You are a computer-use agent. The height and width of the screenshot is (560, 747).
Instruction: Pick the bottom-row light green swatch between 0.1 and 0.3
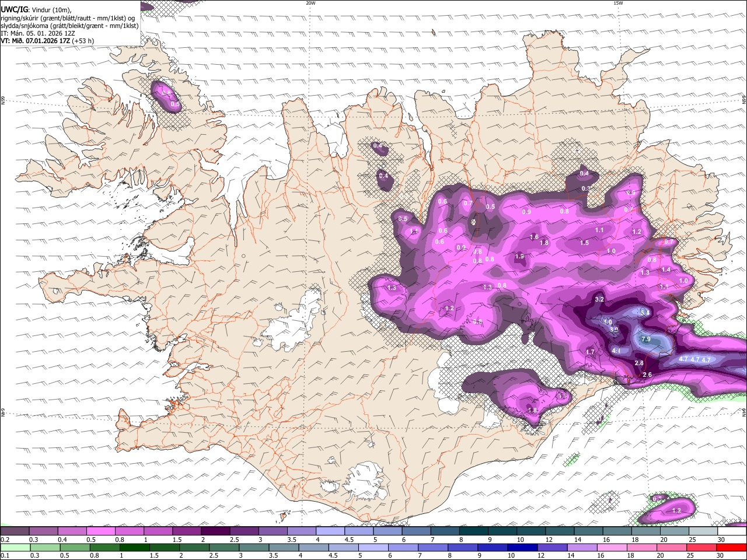pos(15,547)
